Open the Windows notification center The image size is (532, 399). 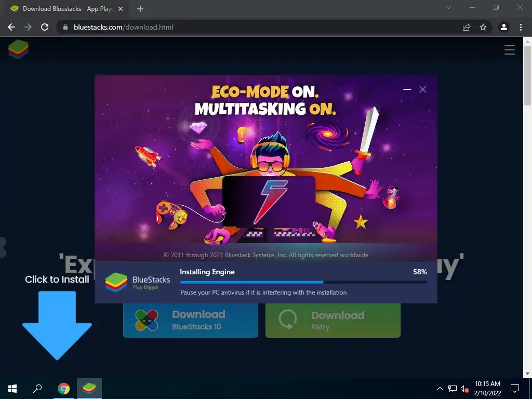click(x=515, y=389)
